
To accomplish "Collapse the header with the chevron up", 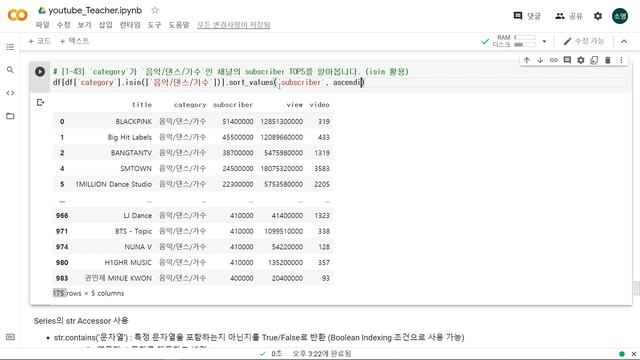I will tap(624, 41).
